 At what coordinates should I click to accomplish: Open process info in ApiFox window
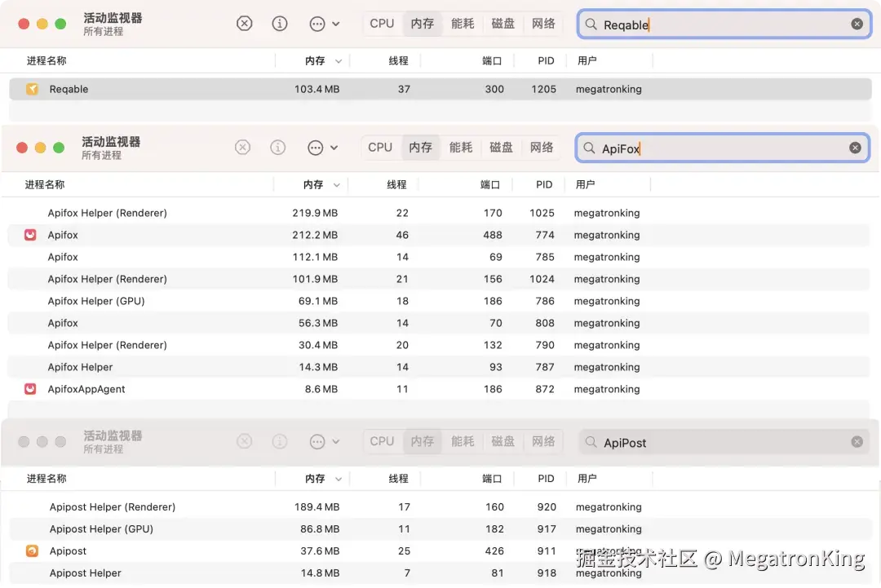pyautogui.click(x=278, y=147)
